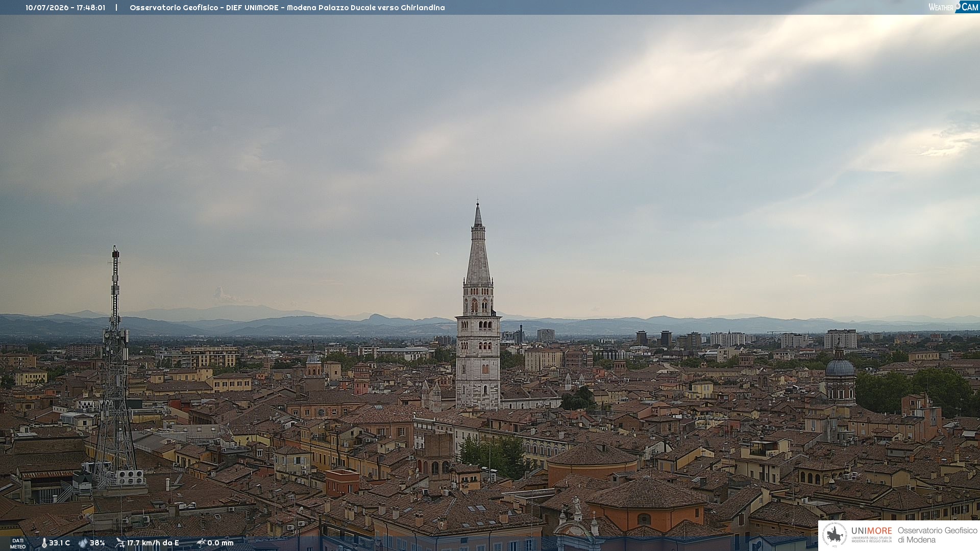Click the Osservatorio Geofisico di Modena caption
This screenshot has width=980, height=551.
coord(937,535)
